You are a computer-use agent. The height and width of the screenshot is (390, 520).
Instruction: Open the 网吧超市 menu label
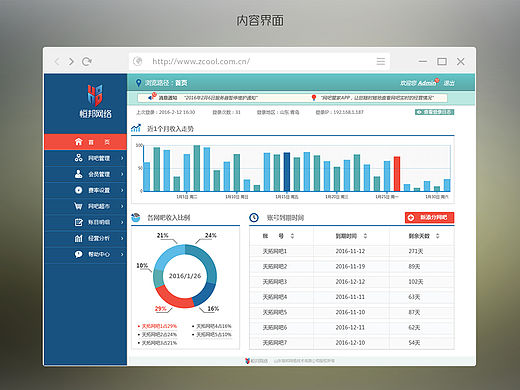(99, 206)
